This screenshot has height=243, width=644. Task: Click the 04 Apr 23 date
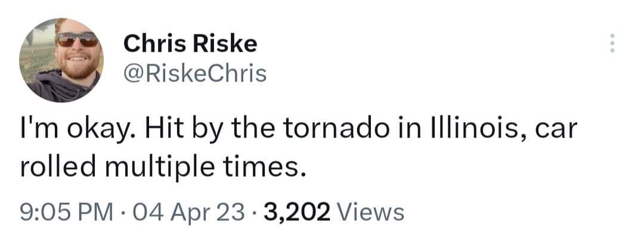coord(185,213)
